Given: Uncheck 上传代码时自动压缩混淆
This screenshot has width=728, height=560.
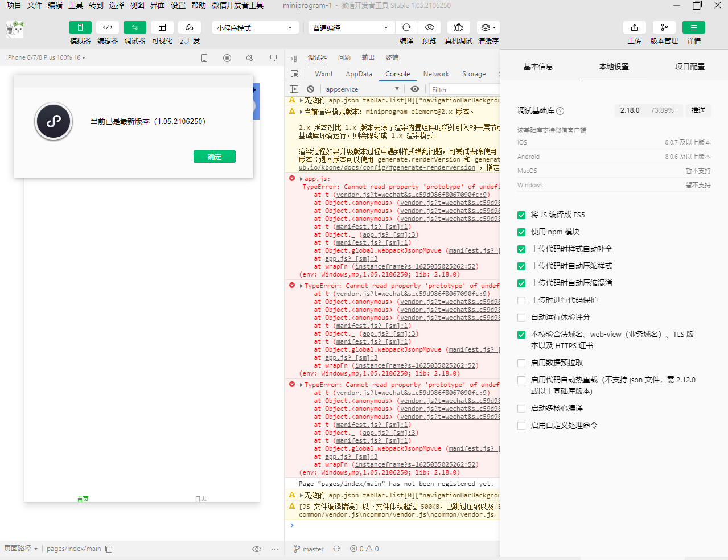Looking at the screenshot, I should [521, 283].
